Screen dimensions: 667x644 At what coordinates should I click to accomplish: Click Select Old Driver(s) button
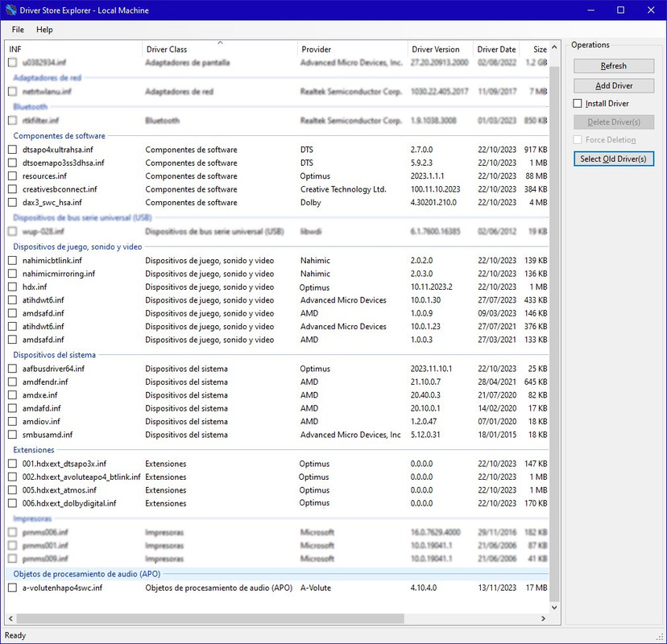pyautogui.click(x=613, y=159)
